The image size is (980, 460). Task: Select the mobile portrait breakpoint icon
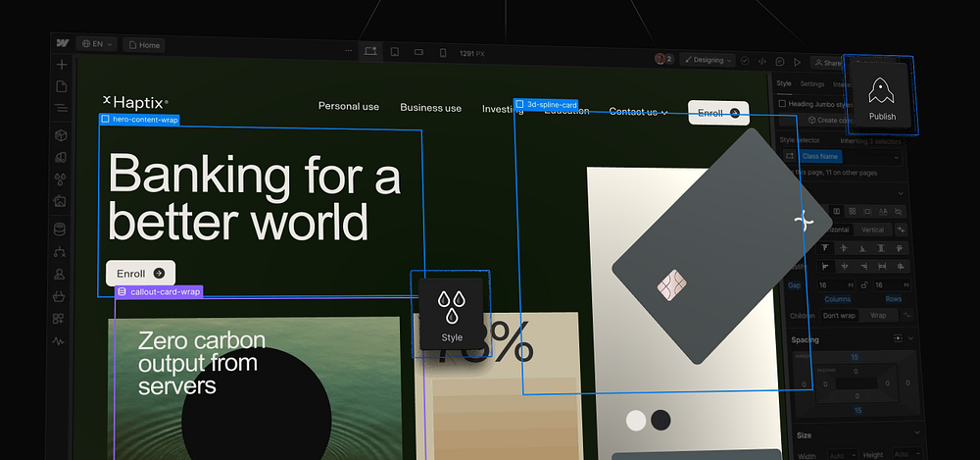443,52
